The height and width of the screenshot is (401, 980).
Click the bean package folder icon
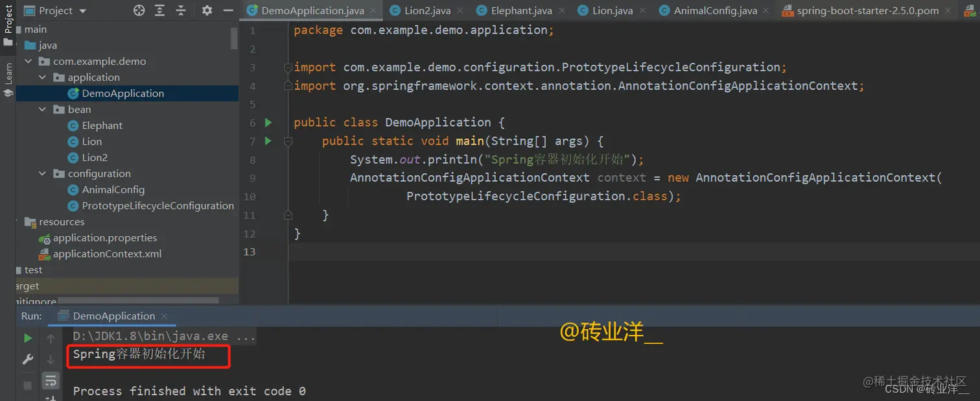[58, 110]
